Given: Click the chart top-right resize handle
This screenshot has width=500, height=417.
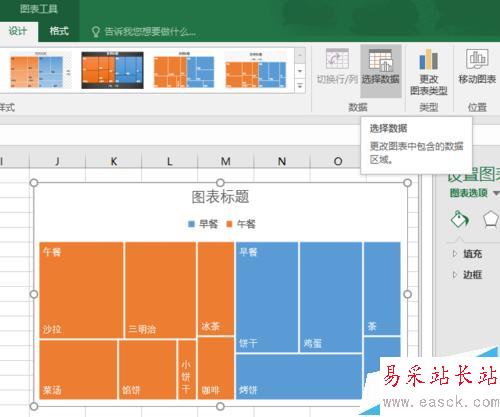Looking at the screenshot, I should [407, 183].
